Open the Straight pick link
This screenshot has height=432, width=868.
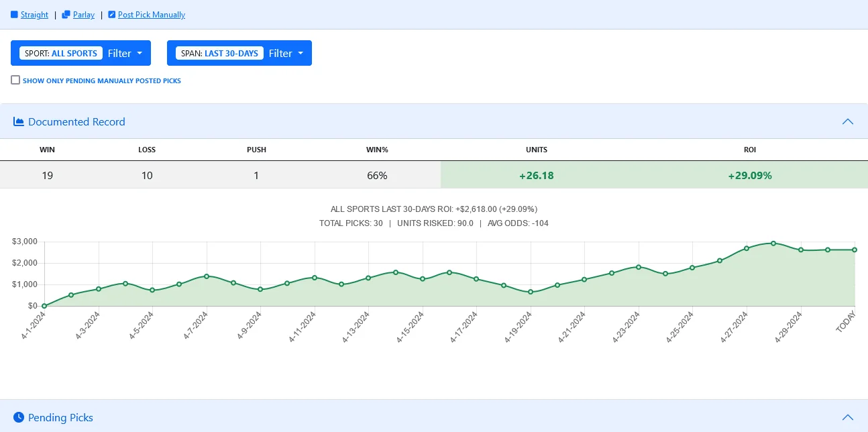[x=34, y=15]
